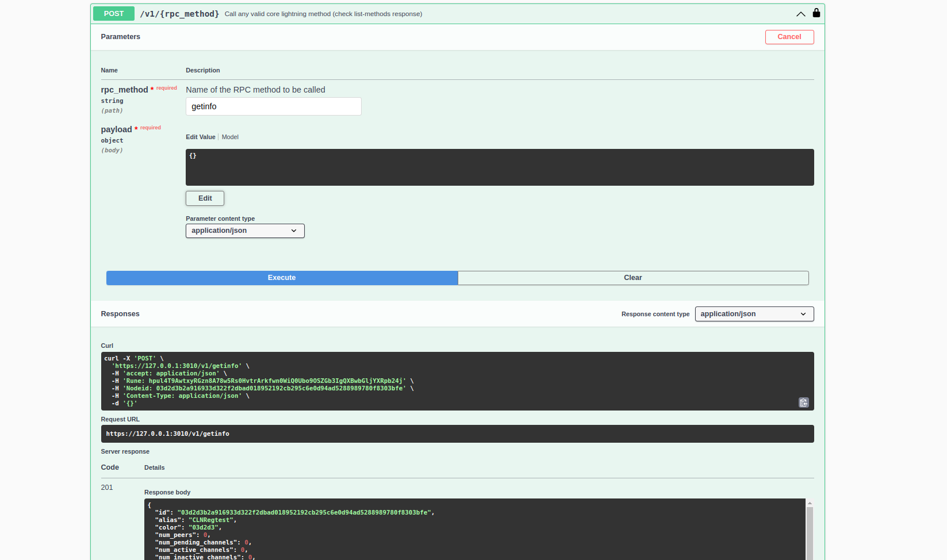Click the Request URL text box
The width and height of the screenshot is (947, 560).
click(457, 434)
